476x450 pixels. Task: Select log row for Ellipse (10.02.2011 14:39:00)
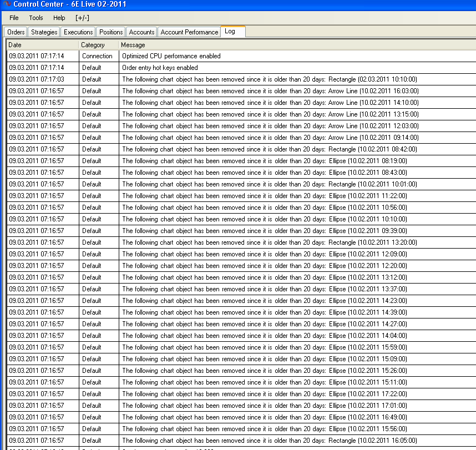[241, 312]
